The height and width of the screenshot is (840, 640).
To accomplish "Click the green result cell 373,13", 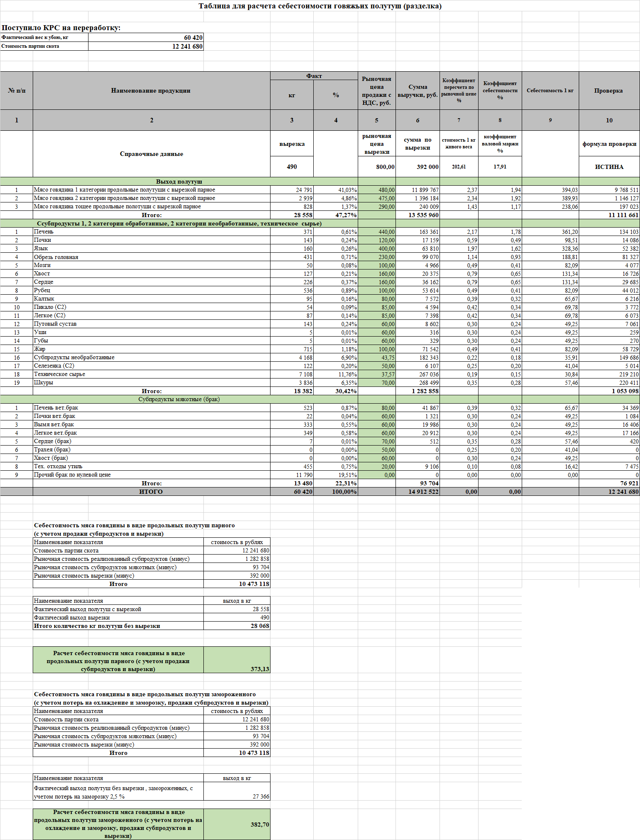I will pos(237,660).
